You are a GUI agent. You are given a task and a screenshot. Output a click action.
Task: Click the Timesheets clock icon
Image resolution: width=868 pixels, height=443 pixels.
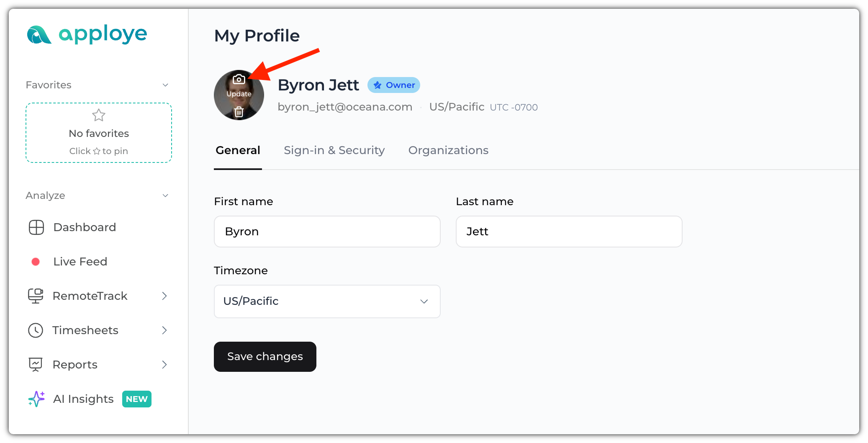click(36, 330)
